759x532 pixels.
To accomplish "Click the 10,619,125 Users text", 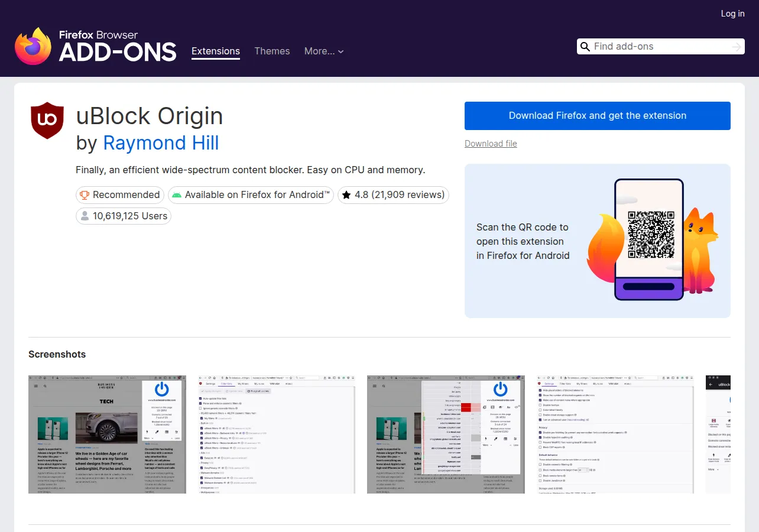I will pos(130,216).
